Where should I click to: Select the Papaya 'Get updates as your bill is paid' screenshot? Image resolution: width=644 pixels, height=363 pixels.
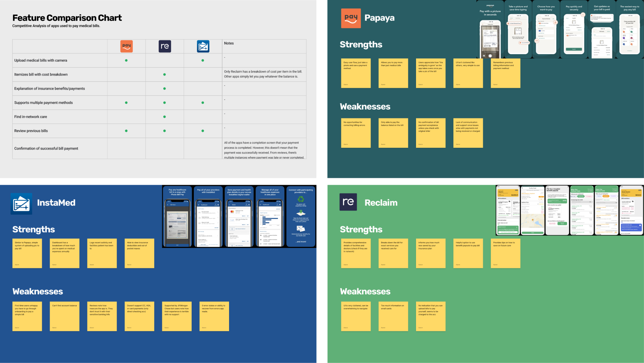click(x=602, y=29)
